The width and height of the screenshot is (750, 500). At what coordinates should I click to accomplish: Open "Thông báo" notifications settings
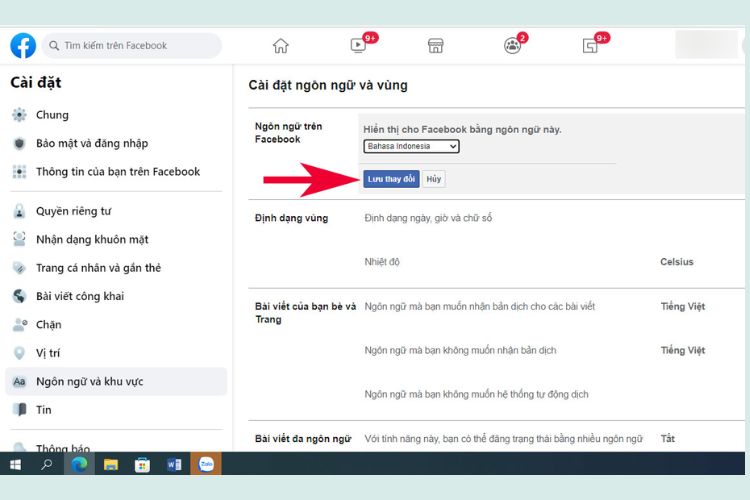pos(63,448)
